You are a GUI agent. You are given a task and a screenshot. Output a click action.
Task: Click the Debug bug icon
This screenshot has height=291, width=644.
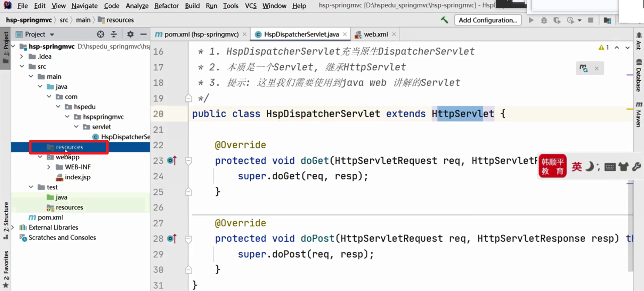click(544, 20)
